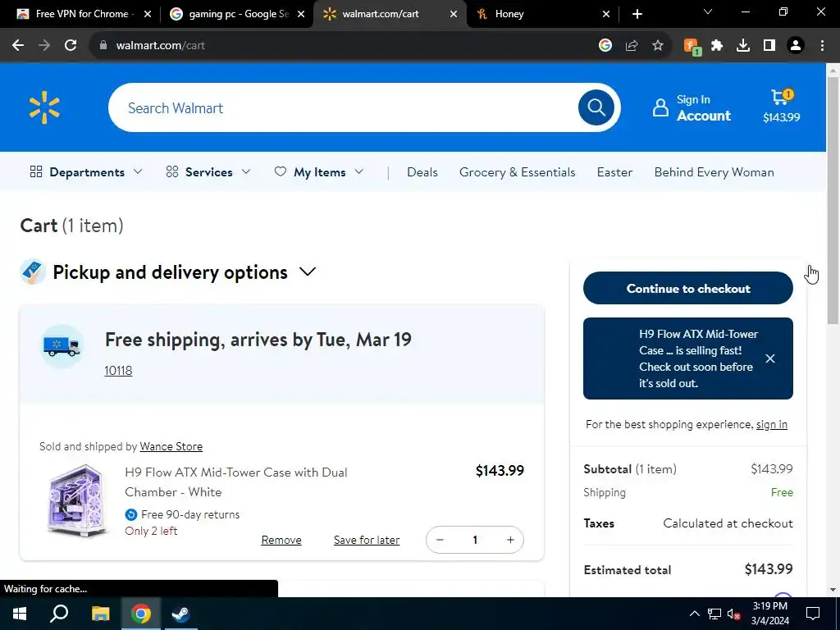Open the Chrome three-dot menu
840x630 pixels.
822,46
